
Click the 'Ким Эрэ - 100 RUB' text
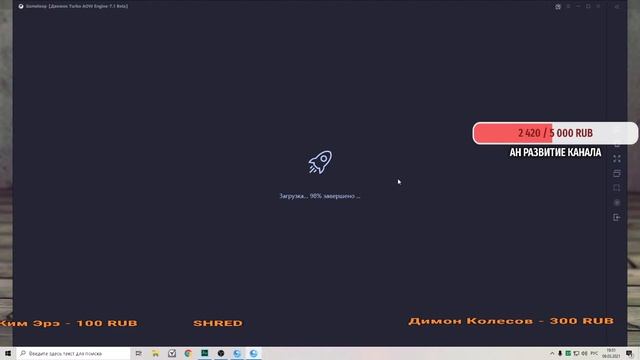click(69, 323)
